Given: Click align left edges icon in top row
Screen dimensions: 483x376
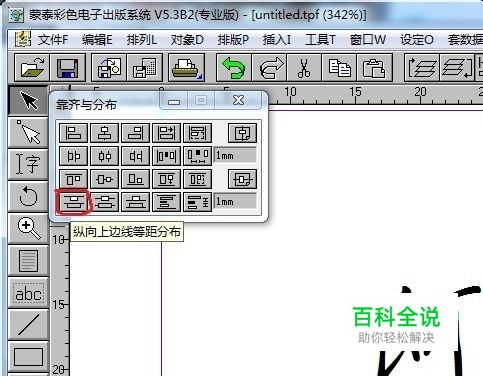Looking at the screenshot, I should coord(73,133).
